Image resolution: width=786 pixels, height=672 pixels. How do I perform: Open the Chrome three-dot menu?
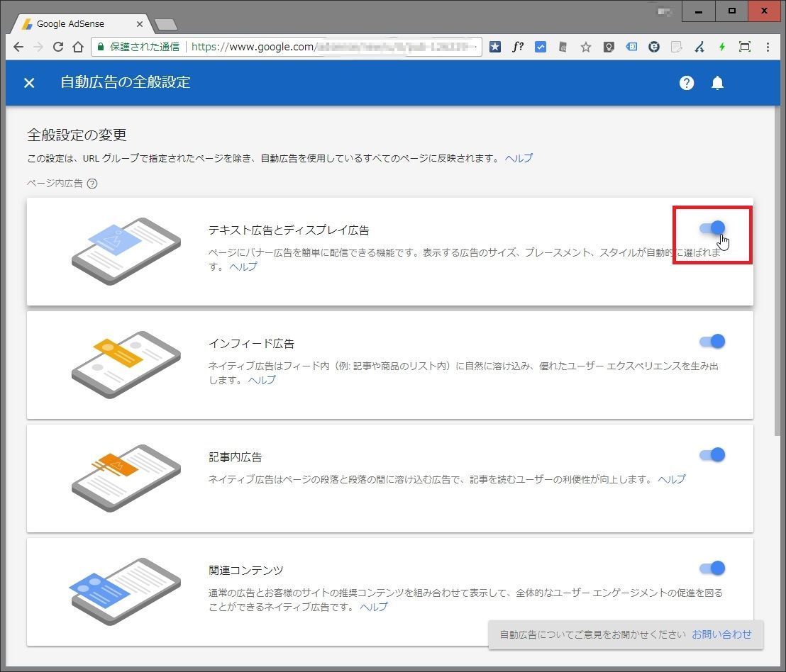(768, 47)
